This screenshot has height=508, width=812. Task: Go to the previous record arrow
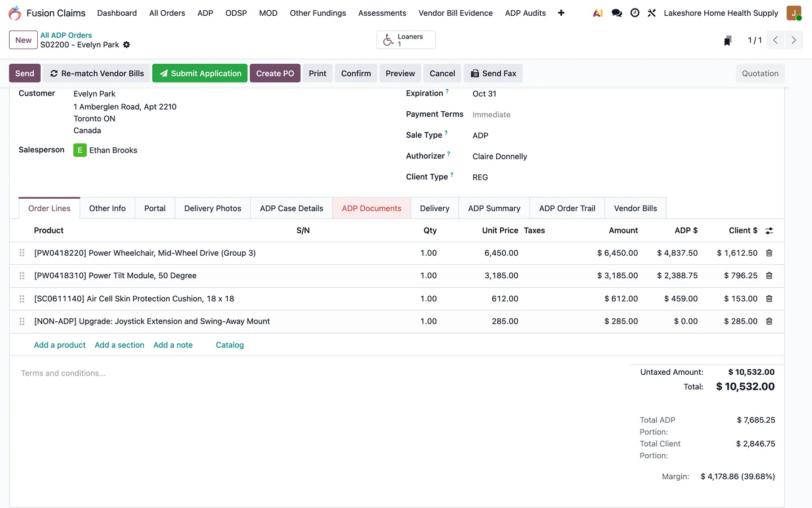pyautogui.click(x=776, y=40)
